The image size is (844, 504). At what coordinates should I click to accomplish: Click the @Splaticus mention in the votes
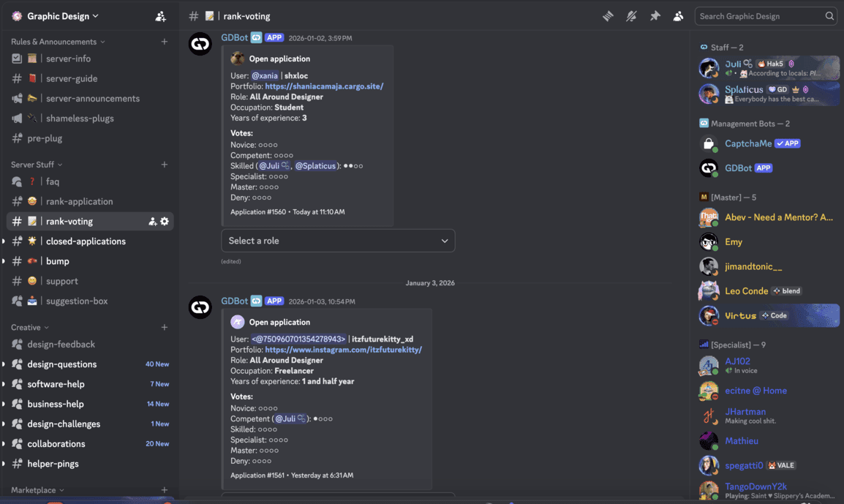click(316, 165)
